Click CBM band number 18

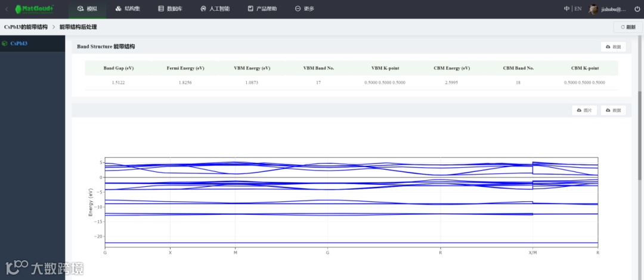[518, 82]
